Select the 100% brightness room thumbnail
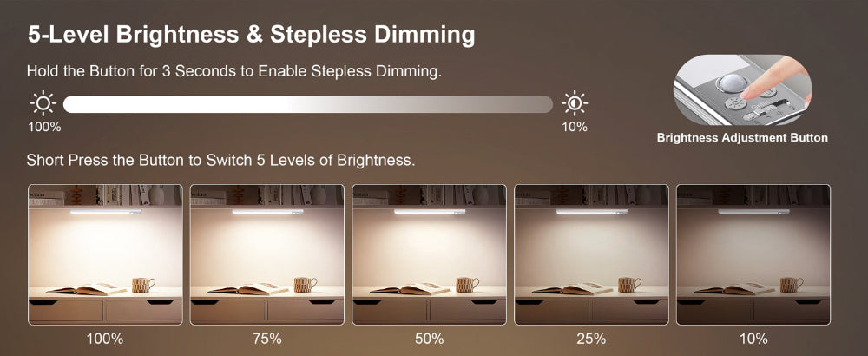The width and height of the screenshot is (868, 356). click(106, 254)
